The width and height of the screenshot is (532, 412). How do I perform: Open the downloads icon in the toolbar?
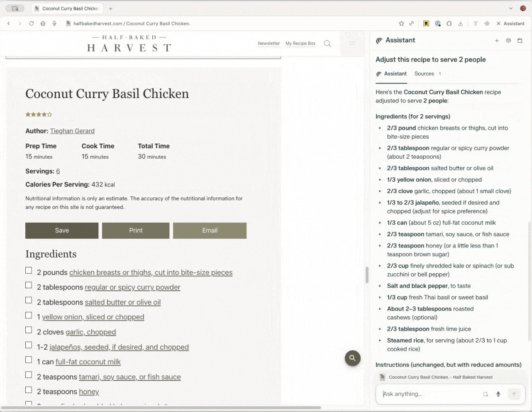tap(461, 24)
